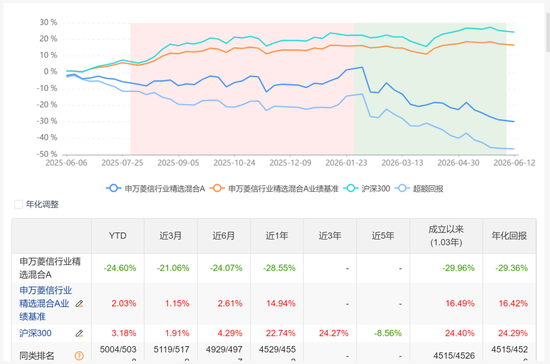Select the 年化回报 column header
This screenshot has height=364, width=550.
[509, 236]
